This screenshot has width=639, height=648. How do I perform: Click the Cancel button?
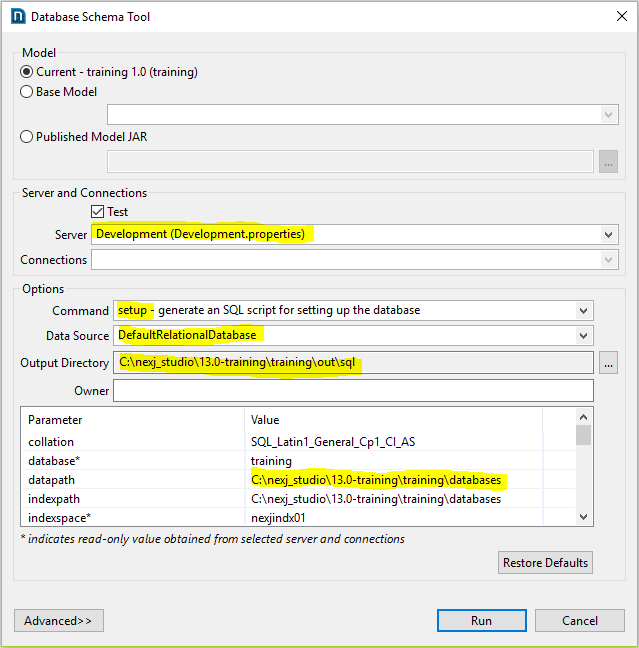(579, 620)
